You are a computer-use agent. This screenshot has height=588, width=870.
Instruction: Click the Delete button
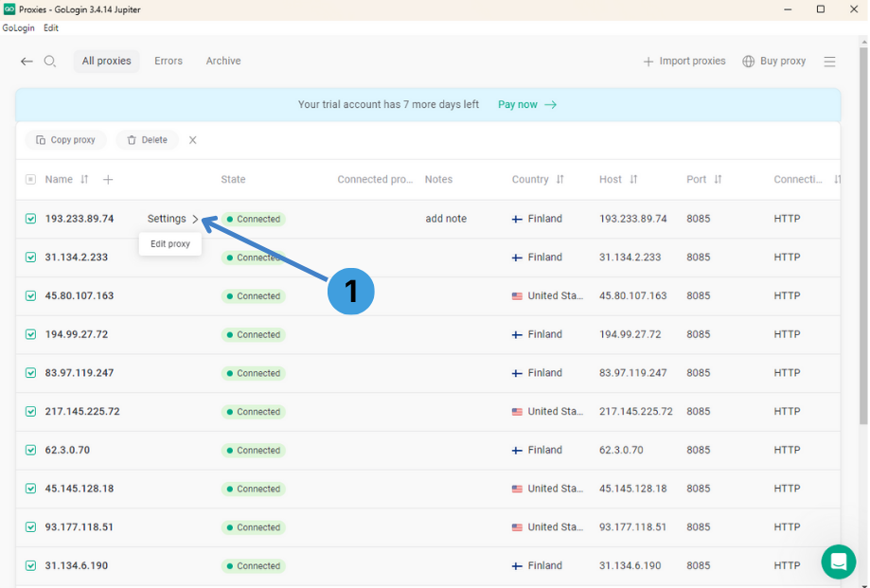[x=147, y=140]
